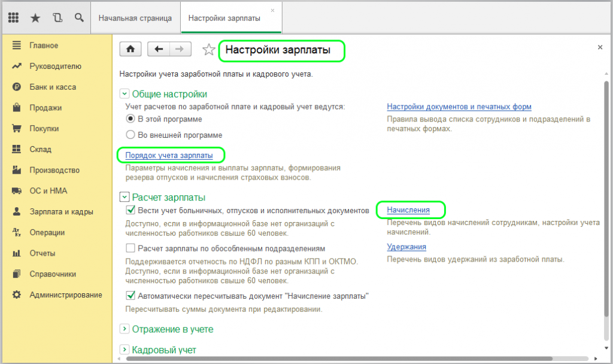Open the Банк и касса section
Image resolution: width=613 pixels, height=364 pixels.
53,87
